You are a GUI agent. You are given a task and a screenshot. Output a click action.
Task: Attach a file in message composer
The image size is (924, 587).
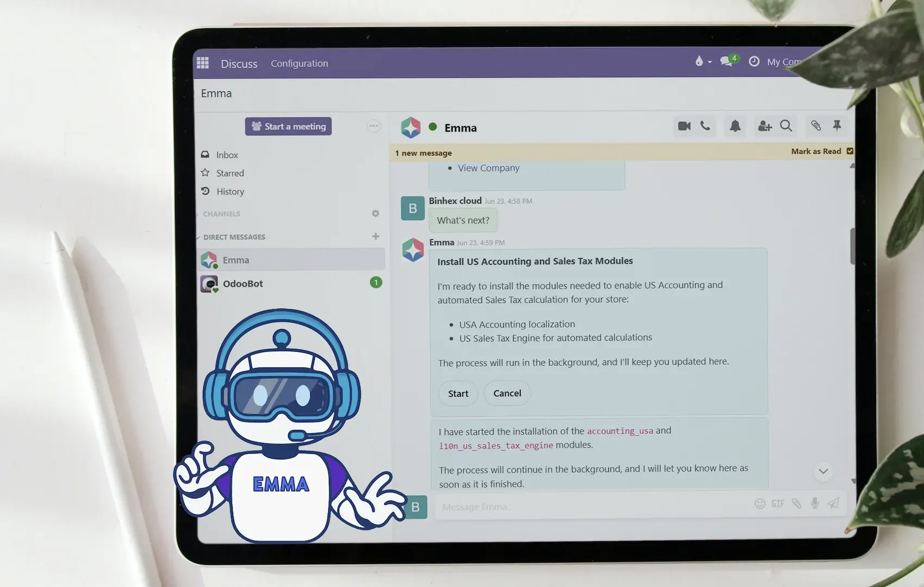796,503
